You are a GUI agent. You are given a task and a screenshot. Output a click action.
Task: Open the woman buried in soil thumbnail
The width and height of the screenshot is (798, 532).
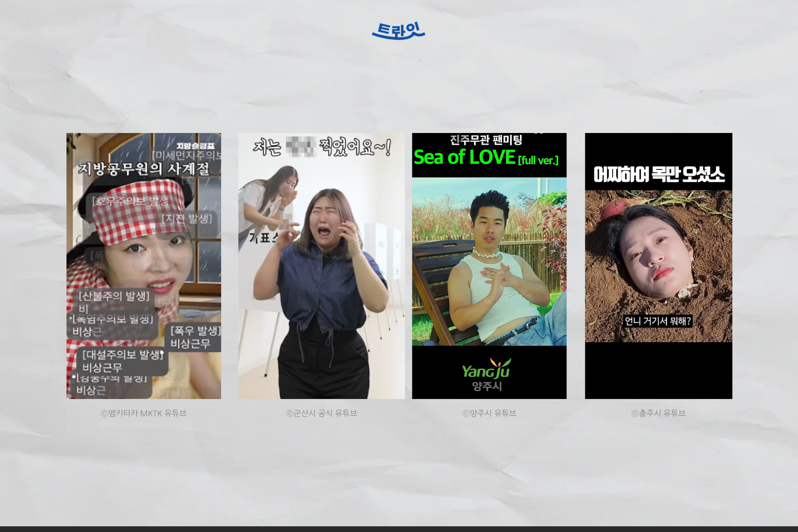[658, 266]
